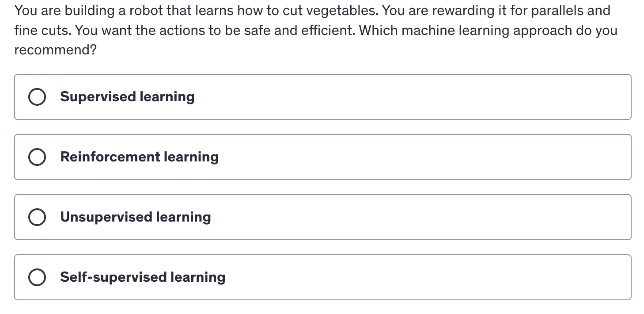Select the Supervised learning radio button
644x314 pixels.
pyautogui.click(x=37, y=97)
